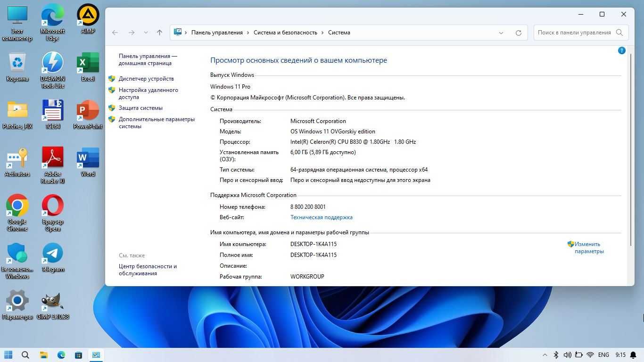Click the processor value Intel(R) Celeron(R) text
644x362 pixels.
coord(353,142)
